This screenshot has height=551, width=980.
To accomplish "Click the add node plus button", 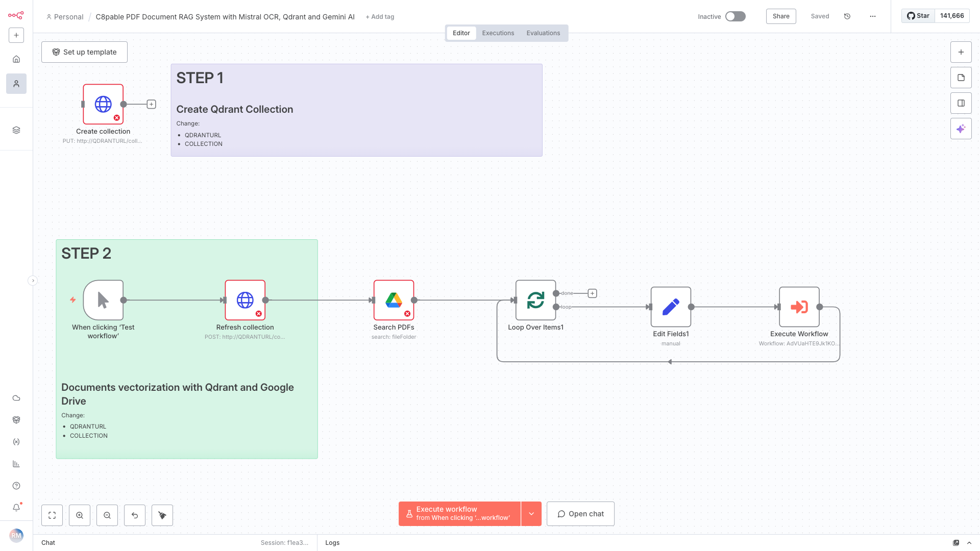I will click(961, 52).
